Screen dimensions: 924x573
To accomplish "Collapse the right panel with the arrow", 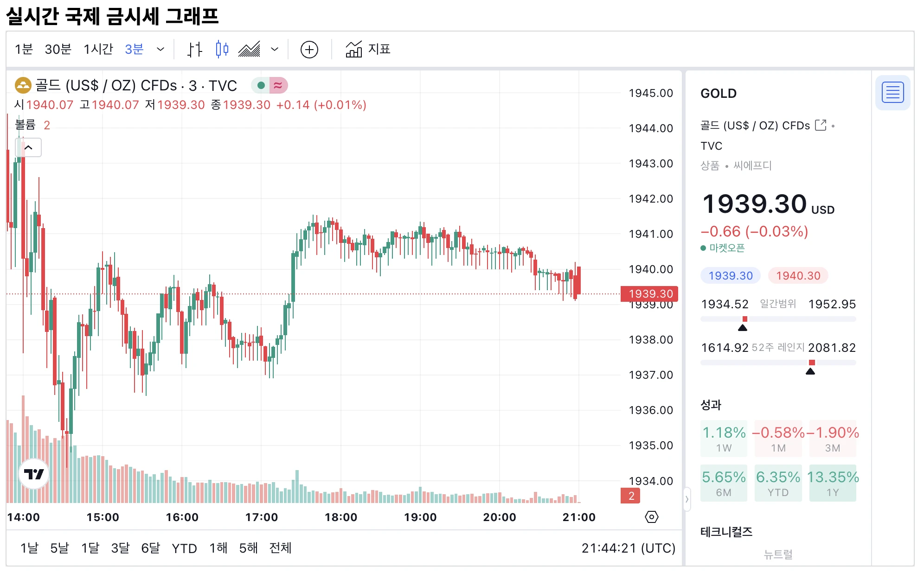I will [x=687, y=500].
